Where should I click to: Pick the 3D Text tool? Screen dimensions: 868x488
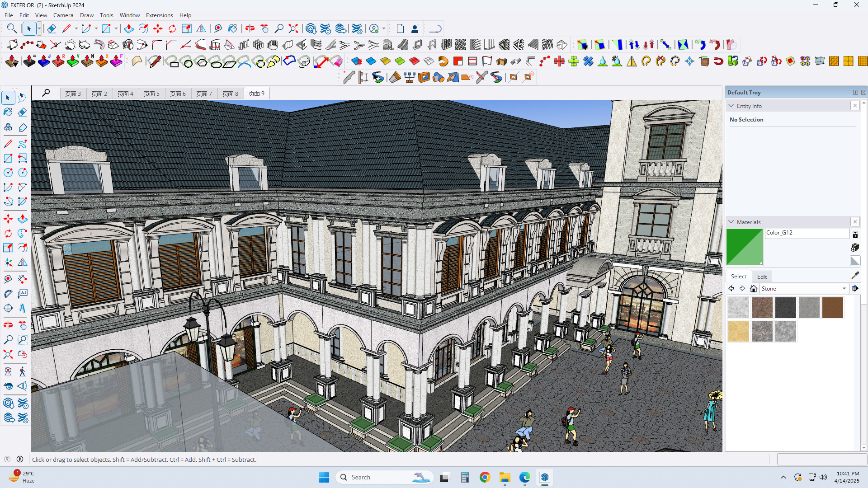click(x=22, y=309)
